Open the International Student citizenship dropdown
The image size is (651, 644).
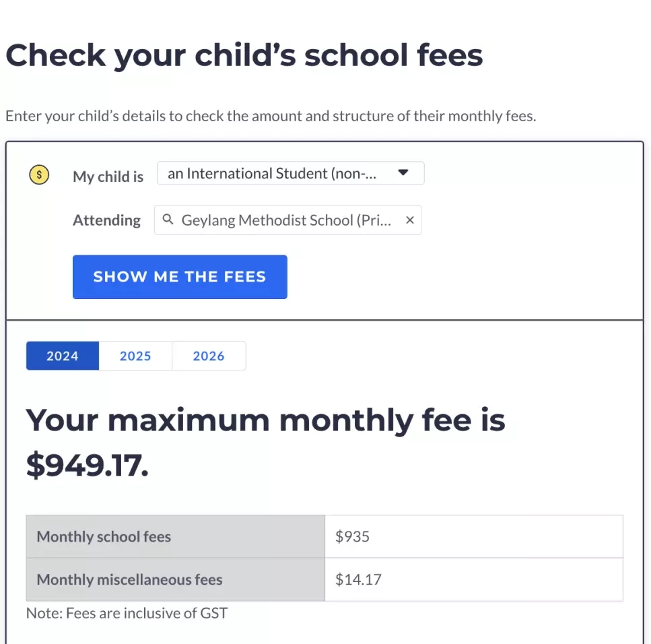(291, 173)
